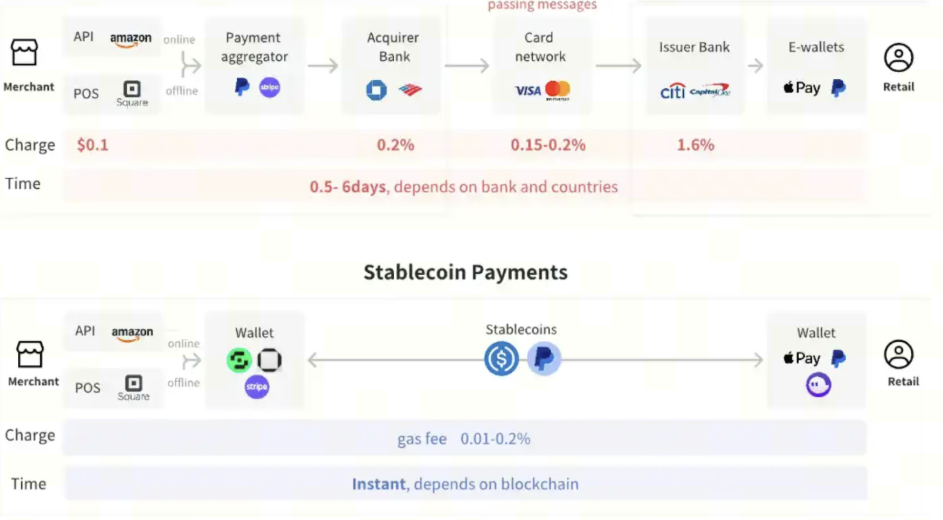Select the Mastercard logo in Card network
The width and height of the screenshot is (943, 520).
point(558,90)
